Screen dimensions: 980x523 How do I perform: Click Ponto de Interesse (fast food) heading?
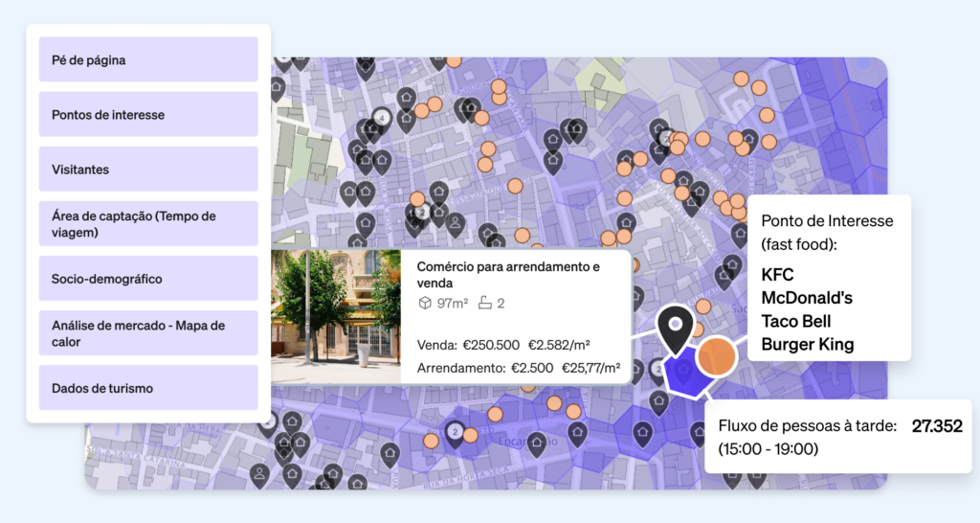click(827, 232)
